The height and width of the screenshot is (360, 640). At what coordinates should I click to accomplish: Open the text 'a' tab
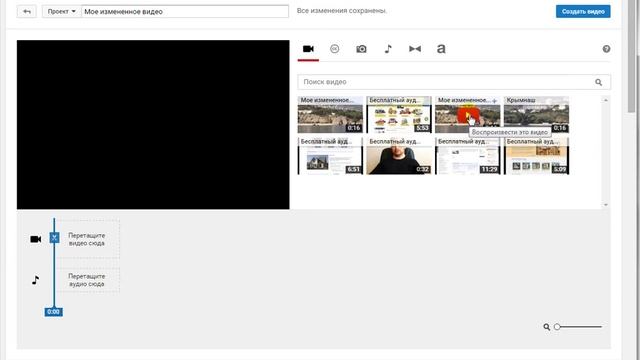click(441, 49)
